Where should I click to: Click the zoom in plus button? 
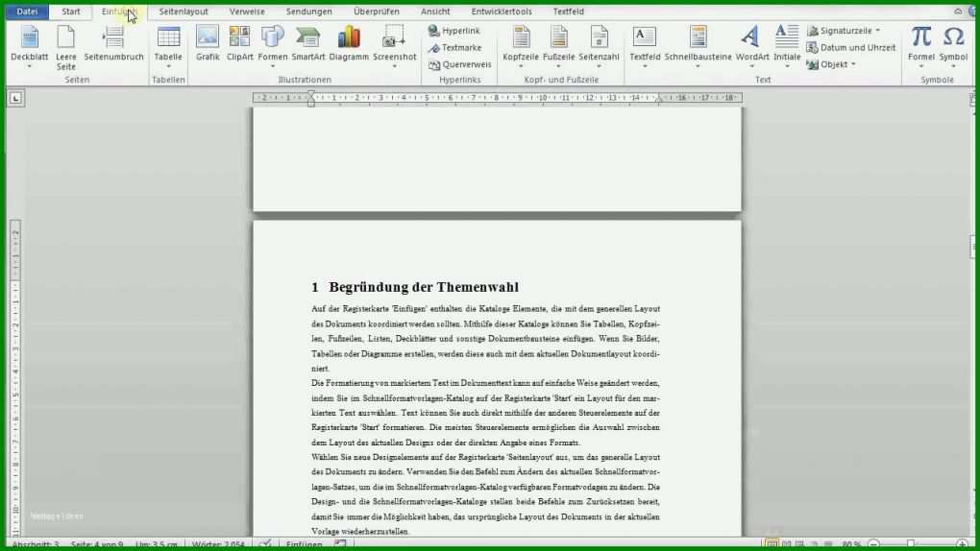[962, 544]
